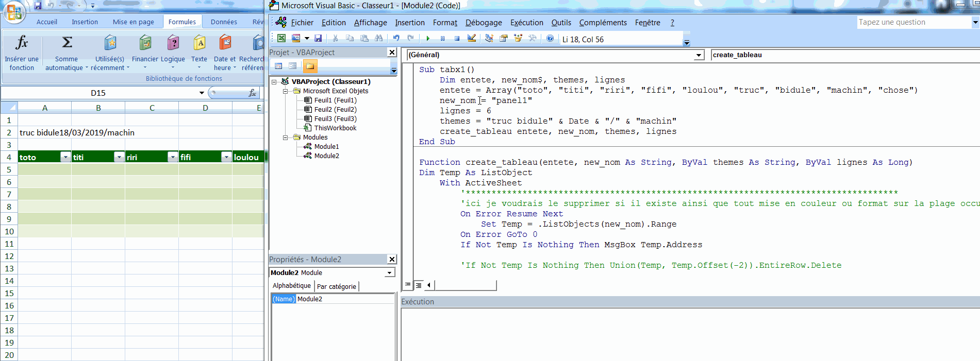Click the Insert UserForm toolbar icon

pyautogui.click(x=296, y=38)
